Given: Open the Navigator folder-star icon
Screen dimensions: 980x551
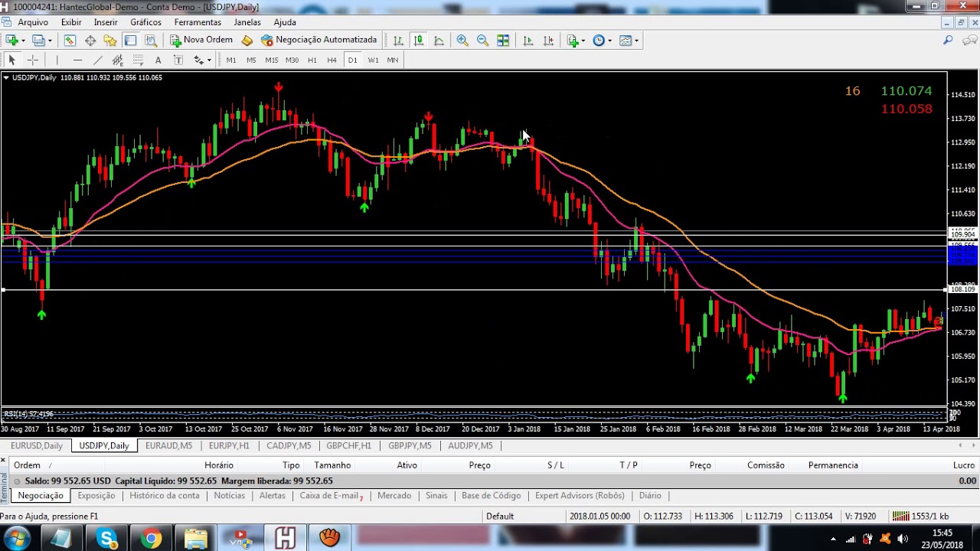Looking at the screenshot, I should [110, 41].
